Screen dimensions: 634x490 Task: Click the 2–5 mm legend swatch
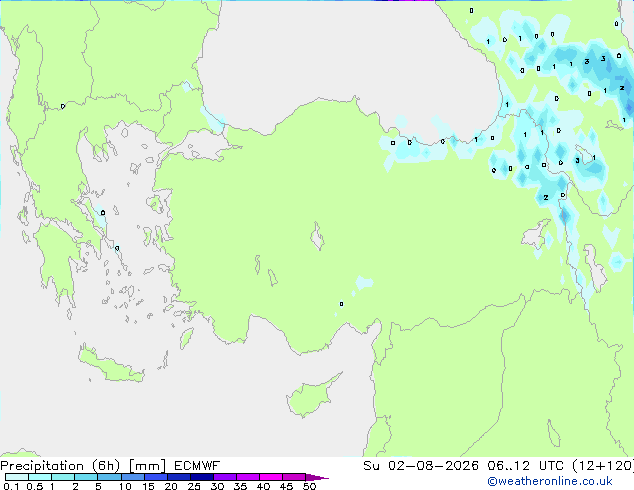(x=86, y=477)
